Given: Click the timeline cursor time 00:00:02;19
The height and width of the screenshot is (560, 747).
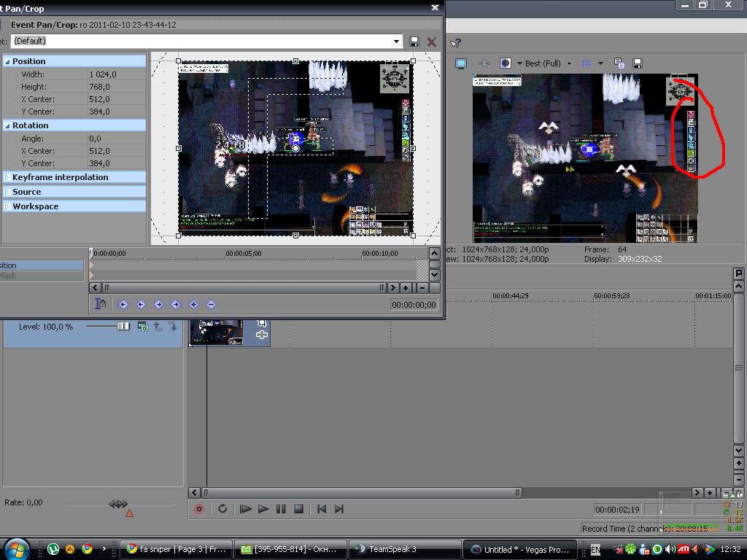Looking at the screenshot, I should pyautogui.click(x=617, y=510).
